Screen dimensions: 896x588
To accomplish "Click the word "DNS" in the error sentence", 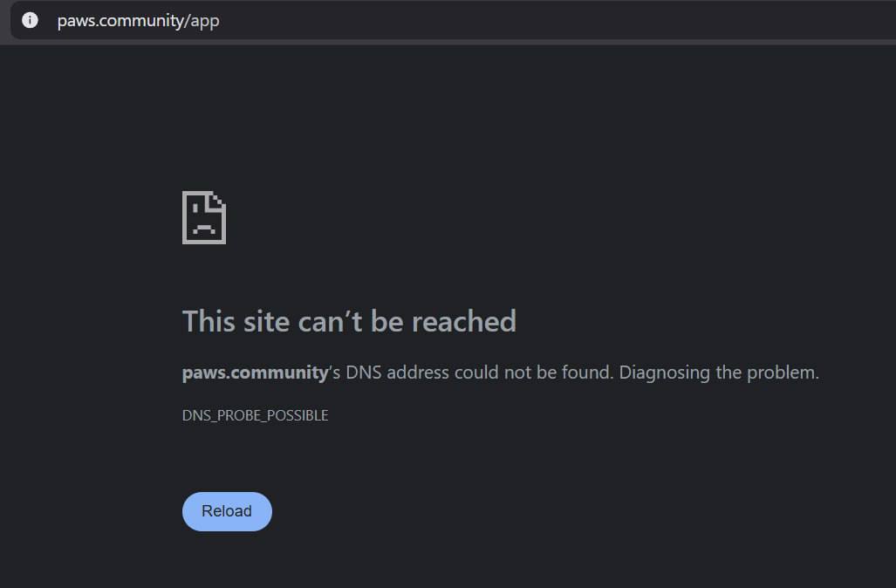I will [x=364, y=373].
